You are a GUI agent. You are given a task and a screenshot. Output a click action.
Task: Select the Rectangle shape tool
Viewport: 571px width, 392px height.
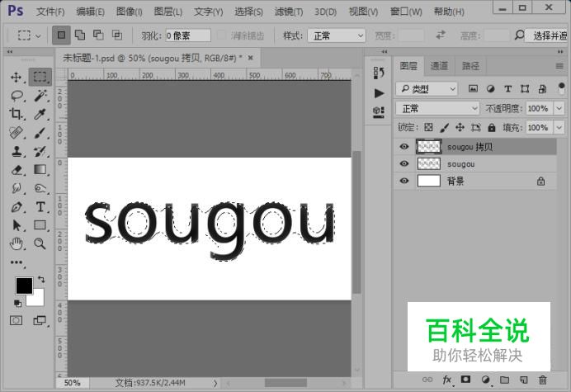(40, 225)
